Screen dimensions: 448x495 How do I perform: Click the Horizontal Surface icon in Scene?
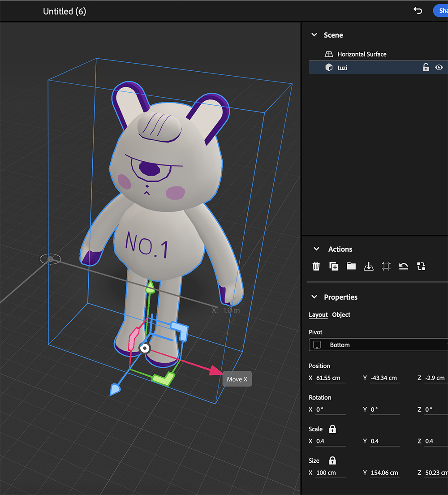[x=329, y=54]
